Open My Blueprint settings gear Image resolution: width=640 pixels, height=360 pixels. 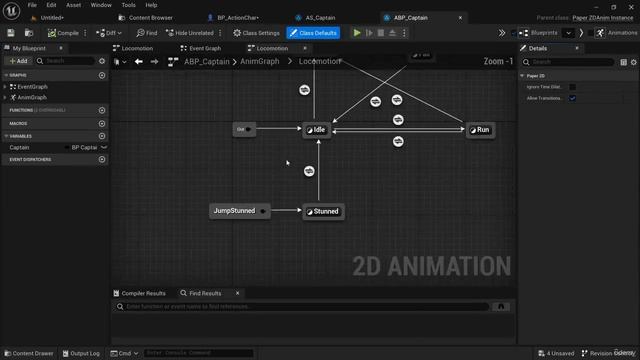(x=102, y=61)
